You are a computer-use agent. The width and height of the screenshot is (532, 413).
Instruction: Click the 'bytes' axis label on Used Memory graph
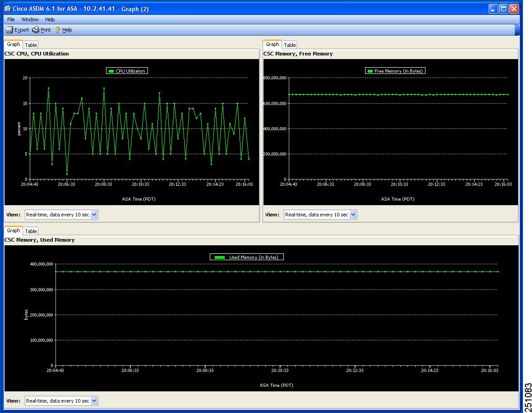tap(26, 315)
